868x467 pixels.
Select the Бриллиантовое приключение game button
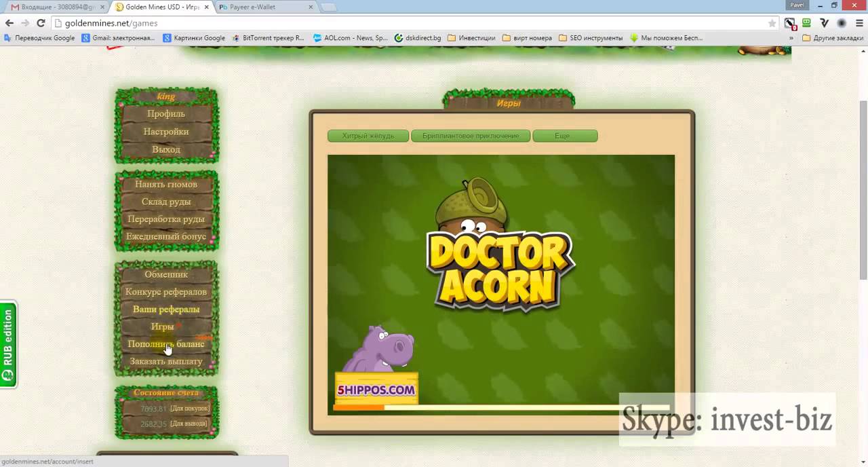(471, 136)
